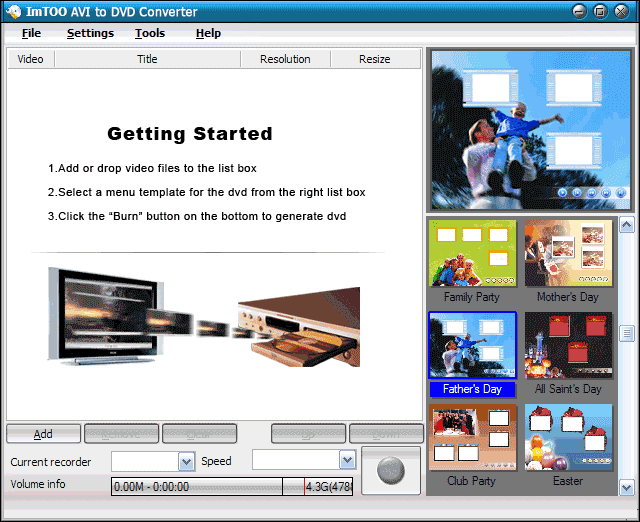Click the template list scroll down arrow
This screenshot has height=522, width=640.
(x=627, y=488)
